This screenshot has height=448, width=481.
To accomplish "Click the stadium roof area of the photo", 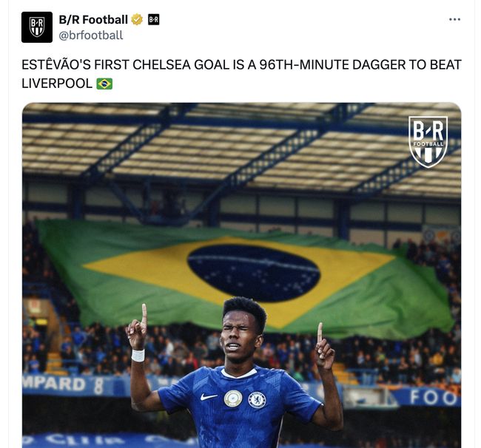I will pos(241,144).
